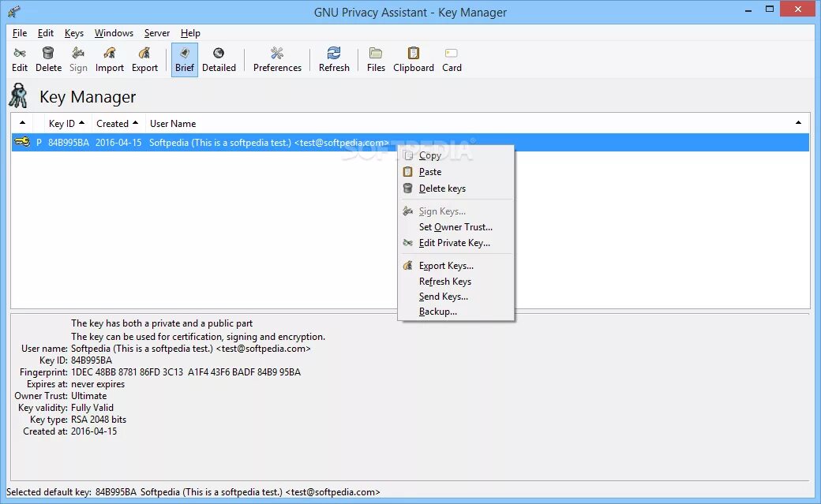Choose Edit Private Key... in context menu
This screenshot has height=504, width=821.
(455, 243)
